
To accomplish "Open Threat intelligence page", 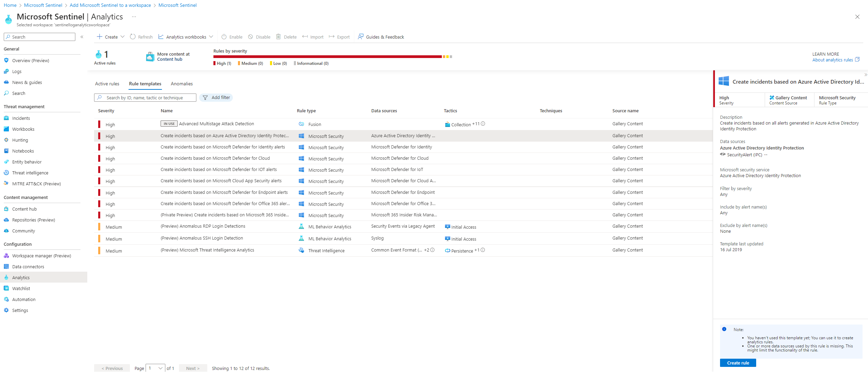I will coord(30,173).
